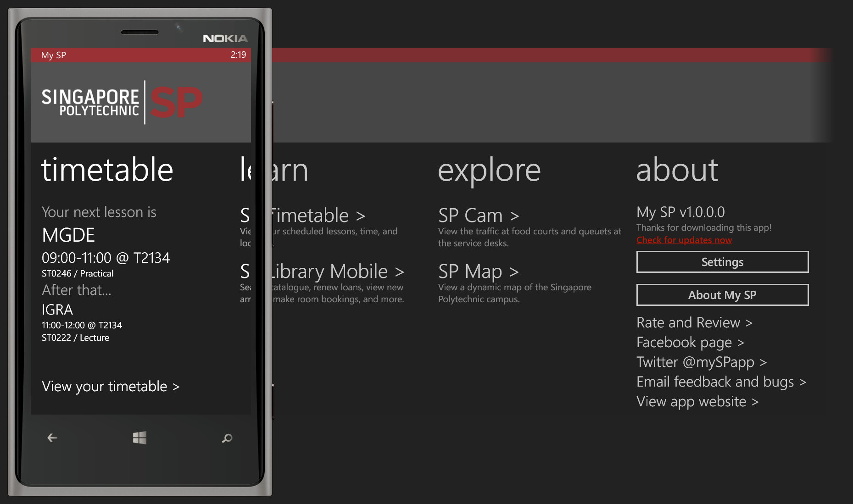The image size is (853, 504).
Task: Click the About My SP button
Action: tap(722, 295)
